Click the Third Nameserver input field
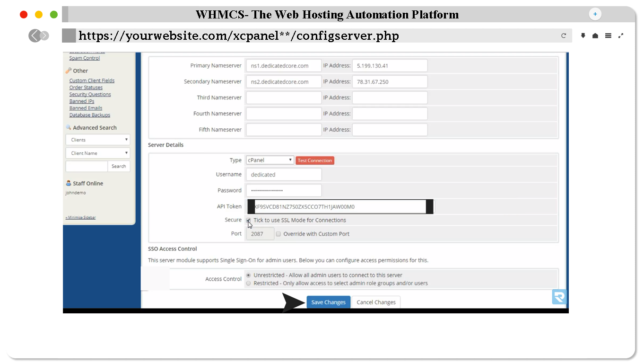Screen dimensions: 644x364 (284, 98)
